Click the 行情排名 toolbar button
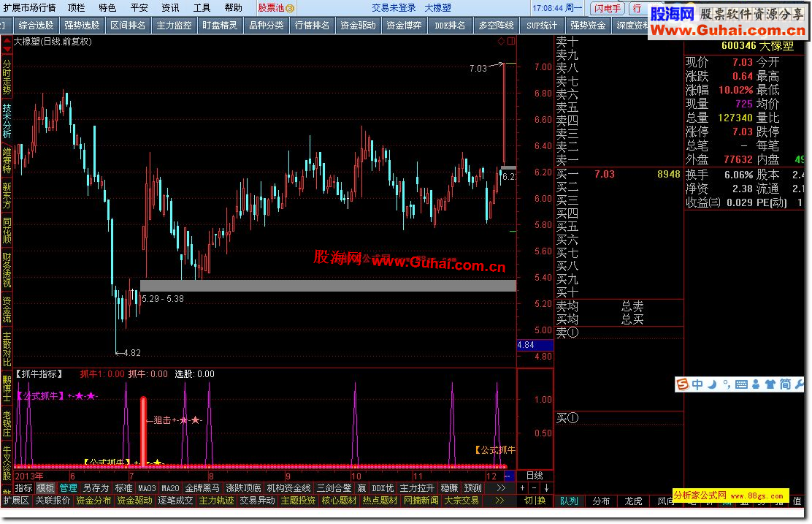This screenshot has height=524, width=812. 313,25
